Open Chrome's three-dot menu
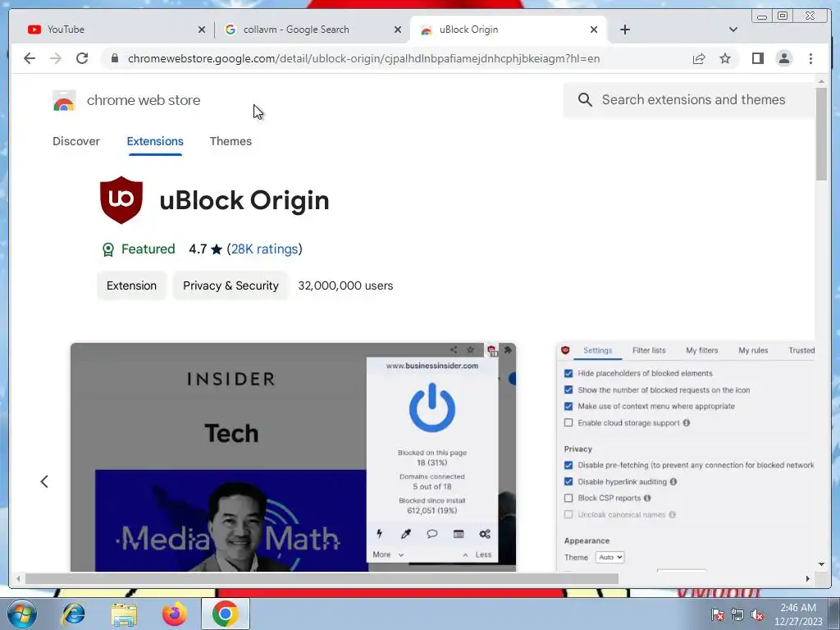 pyautogui.click(x=810, y=58)
